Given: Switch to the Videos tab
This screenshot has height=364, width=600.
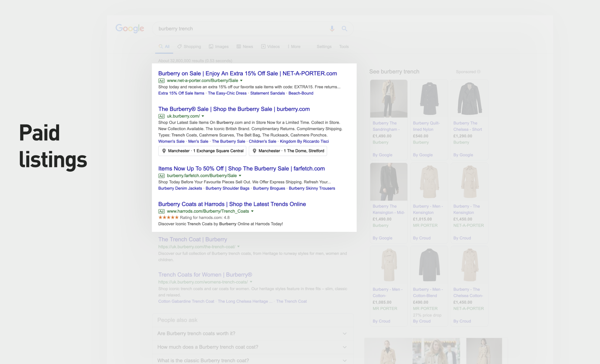Looking at the screenshot, I should (x=270, y=47).
